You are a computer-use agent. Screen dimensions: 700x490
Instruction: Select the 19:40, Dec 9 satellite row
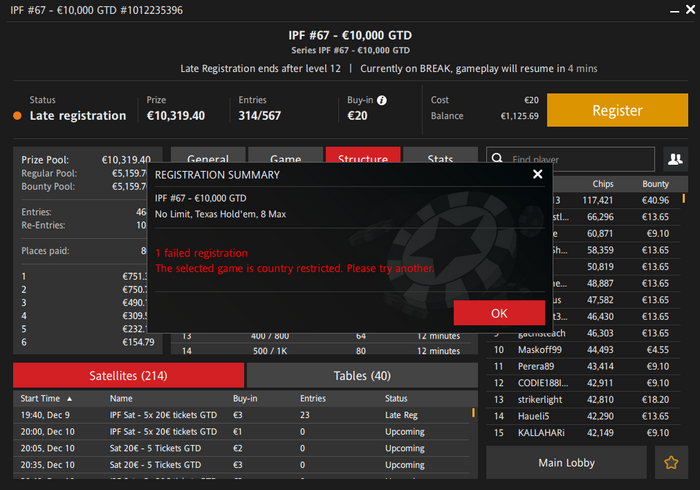[241, 415]
